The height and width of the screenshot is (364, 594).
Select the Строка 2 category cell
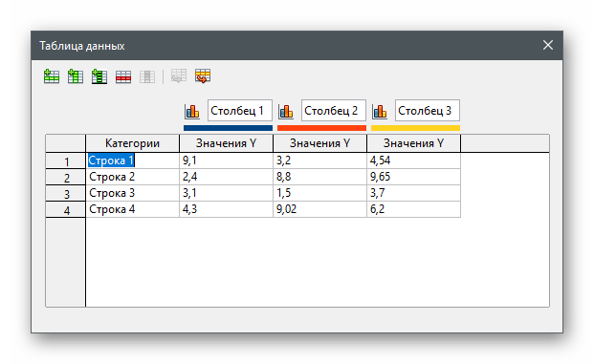click(x=133, y=177)
